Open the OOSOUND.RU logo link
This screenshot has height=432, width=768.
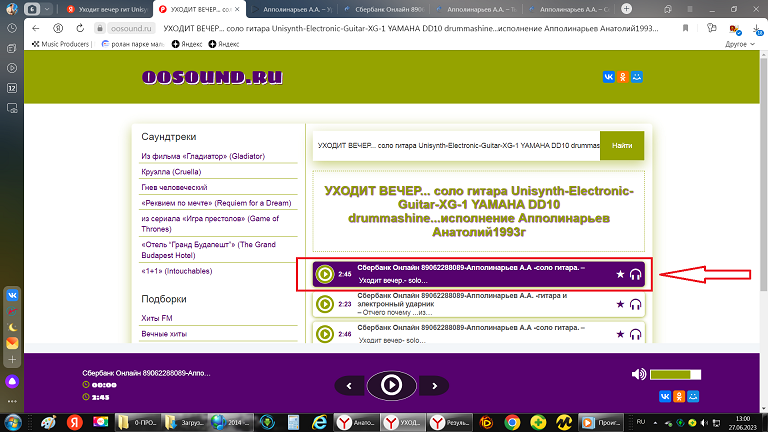(x=212, y=77)
